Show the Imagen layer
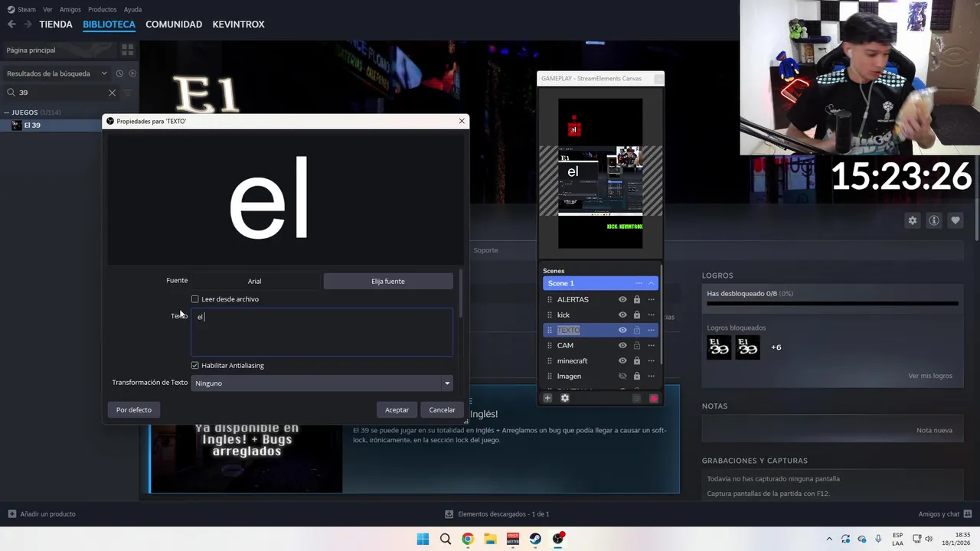980x551 pixels. pyautogui.click(x=622, y=377)
